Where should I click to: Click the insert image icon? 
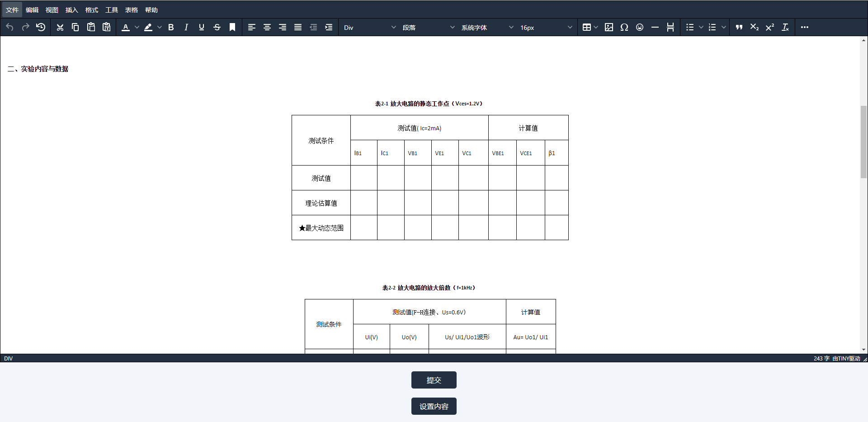[x=609, y=27]
